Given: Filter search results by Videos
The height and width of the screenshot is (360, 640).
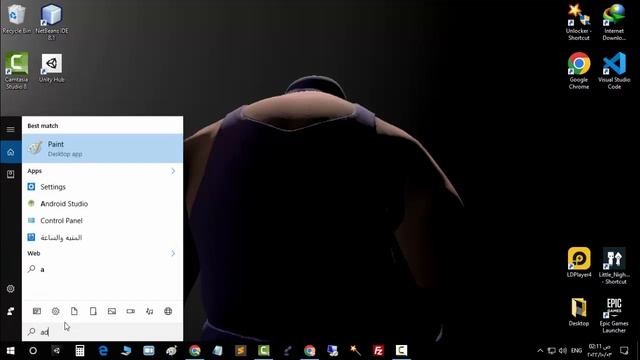Looking at the screenshot, I should pos(131,311).
